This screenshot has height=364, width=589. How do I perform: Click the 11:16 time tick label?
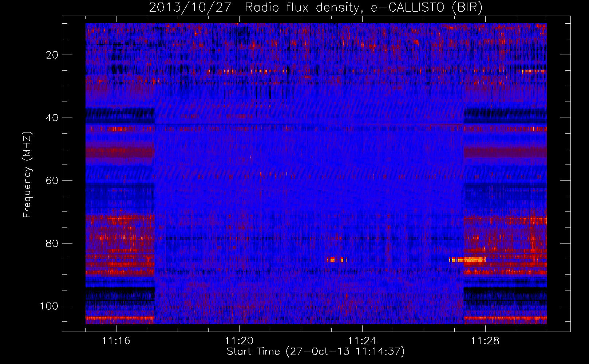[116, 341]
